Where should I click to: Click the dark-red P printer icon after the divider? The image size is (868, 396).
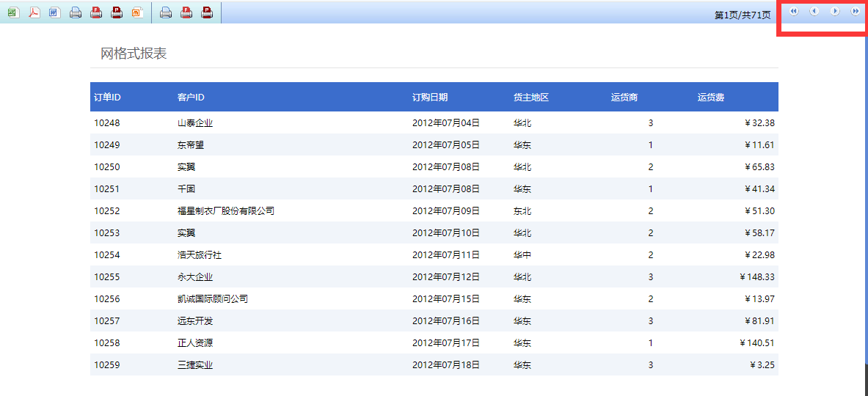[207, 12]
